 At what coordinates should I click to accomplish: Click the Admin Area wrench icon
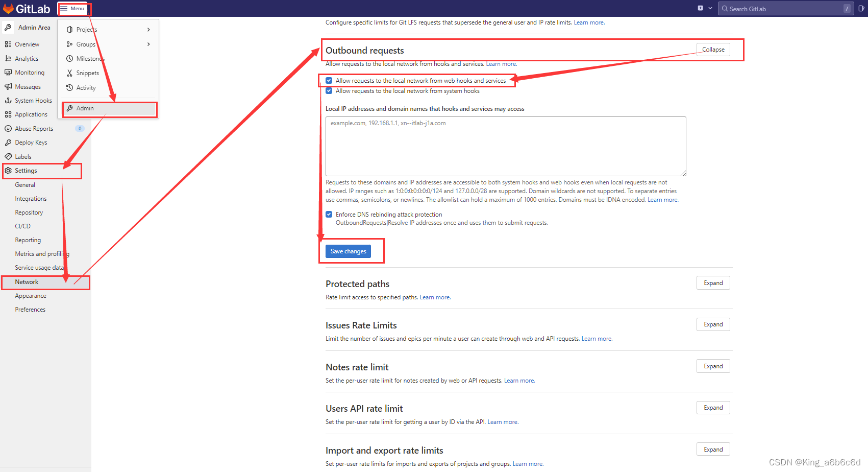8,28
